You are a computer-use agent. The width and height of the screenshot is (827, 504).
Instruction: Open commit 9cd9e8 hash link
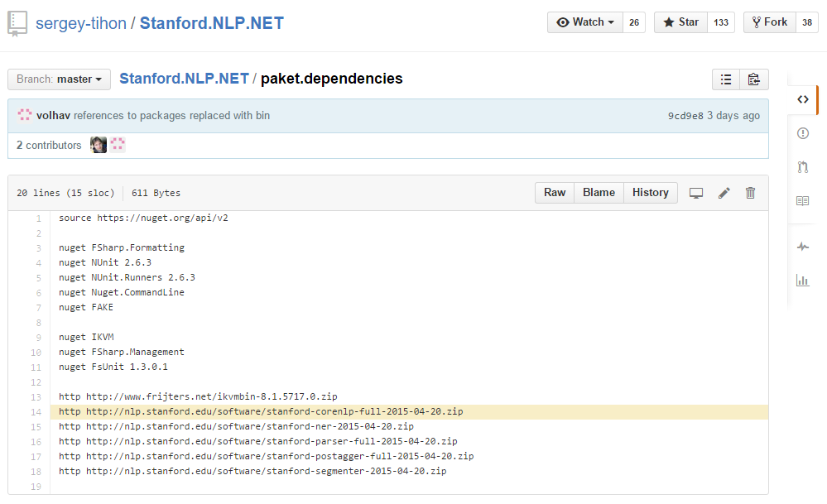click(x=685, y=116)
